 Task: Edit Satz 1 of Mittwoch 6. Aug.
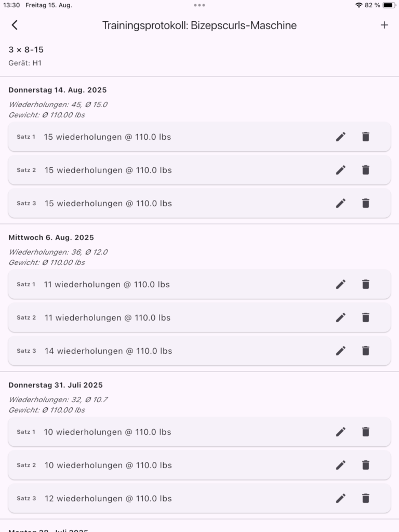(x=341, y=284)
